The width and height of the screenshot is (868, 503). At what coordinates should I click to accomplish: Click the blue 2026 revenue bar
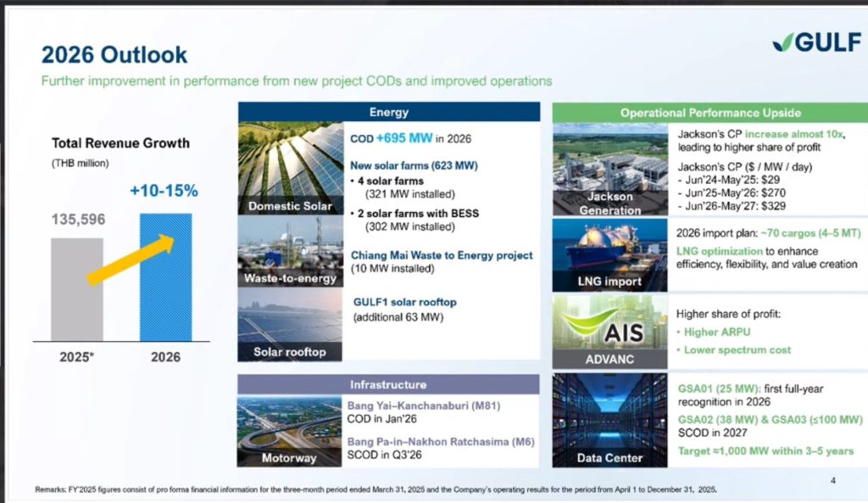pyautogui.click(x=165, y=277)
